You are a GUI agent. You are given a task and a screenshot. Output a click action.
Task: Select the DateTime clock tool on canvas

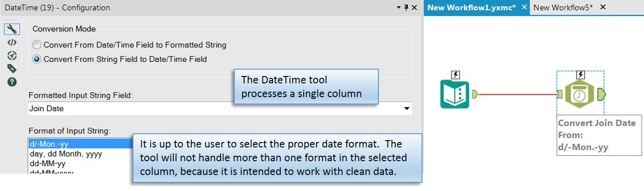pyautogui.click(x=580, y=94)
